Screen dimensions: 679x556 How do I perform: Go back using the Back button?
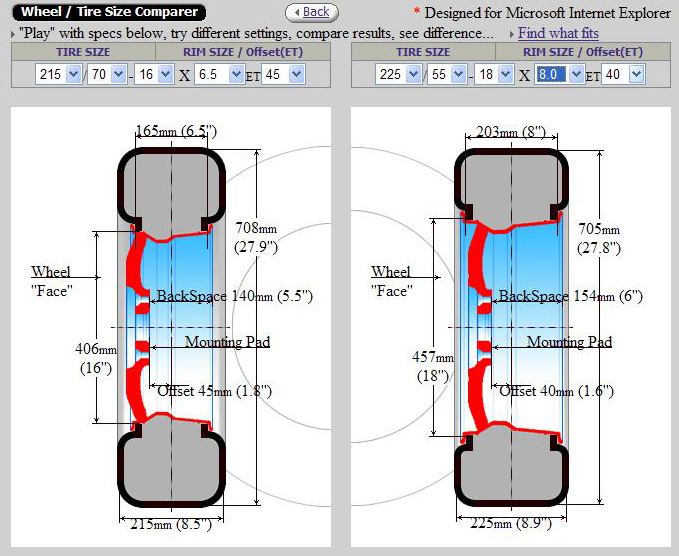[x=311, y=12]
